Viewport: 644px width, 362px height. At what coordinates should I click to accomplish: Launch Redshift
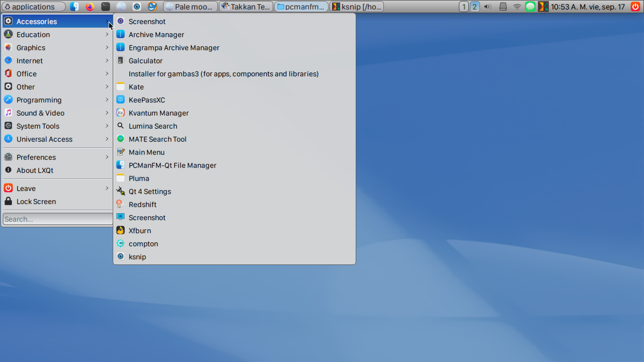click(x=234, y=205)
